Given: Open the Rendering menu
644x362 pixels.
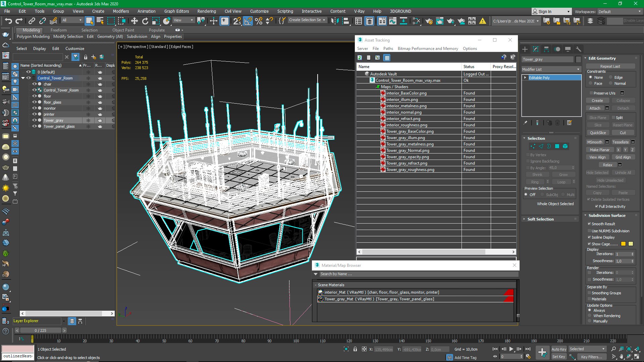Looking at the screenshot, I should pyautogui.click(x=206, y=11).
